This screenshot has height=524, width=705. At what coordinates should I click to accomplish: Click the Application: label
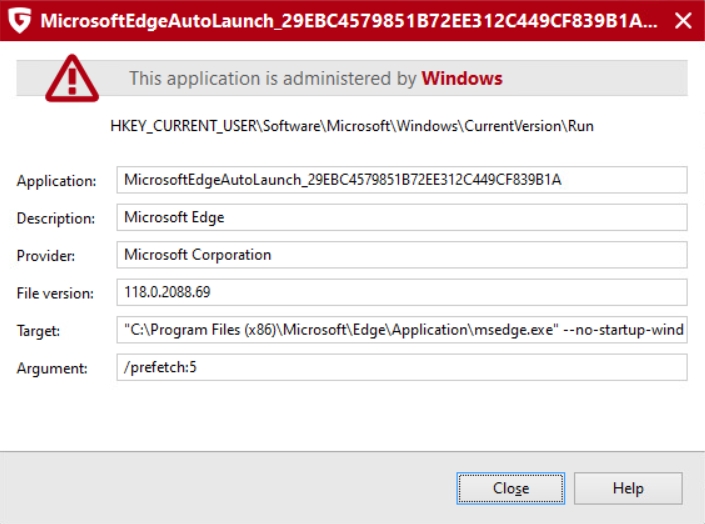pos(56,181)
